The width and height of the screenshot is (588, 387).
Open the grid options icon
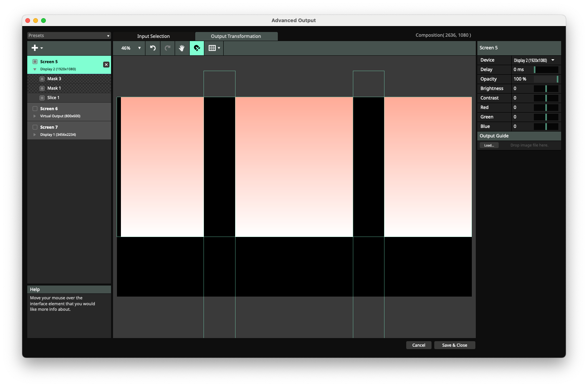click(x=214, y=48)
